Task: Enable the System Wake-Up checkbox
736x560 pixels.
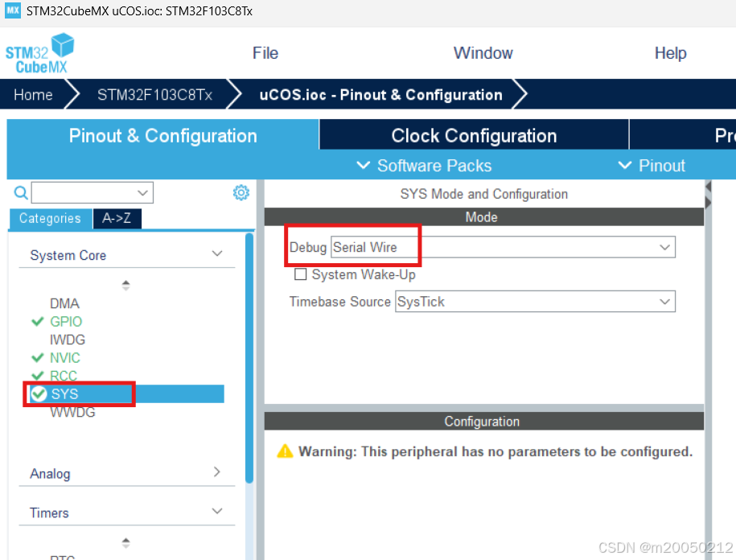Action: pos(300,274)
